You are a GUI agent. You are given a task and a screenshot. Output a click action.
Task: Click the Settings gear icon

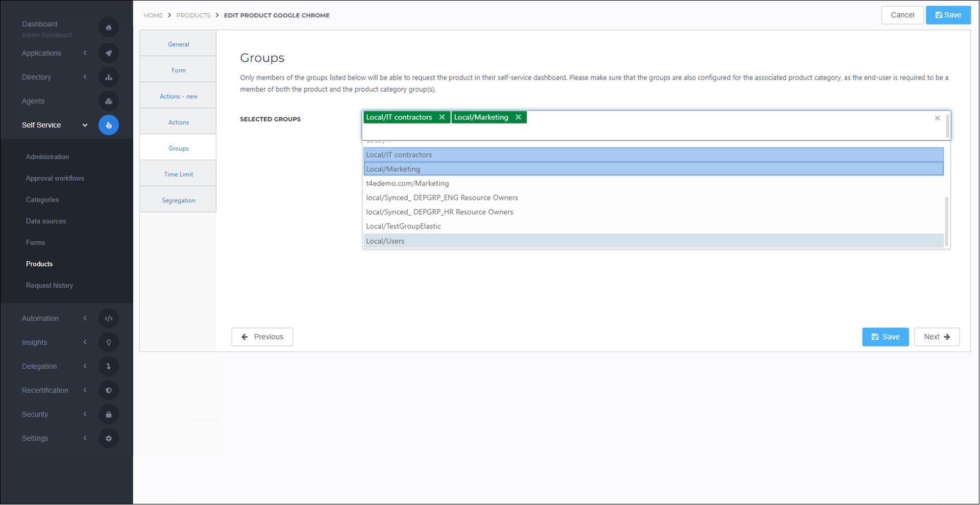click(x=109, y=438)
